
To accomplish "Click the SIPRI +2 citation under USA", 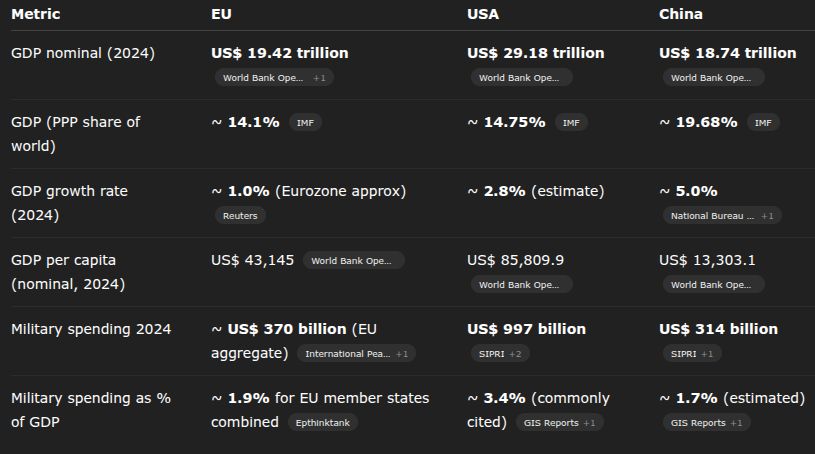I will click(499, 354).
